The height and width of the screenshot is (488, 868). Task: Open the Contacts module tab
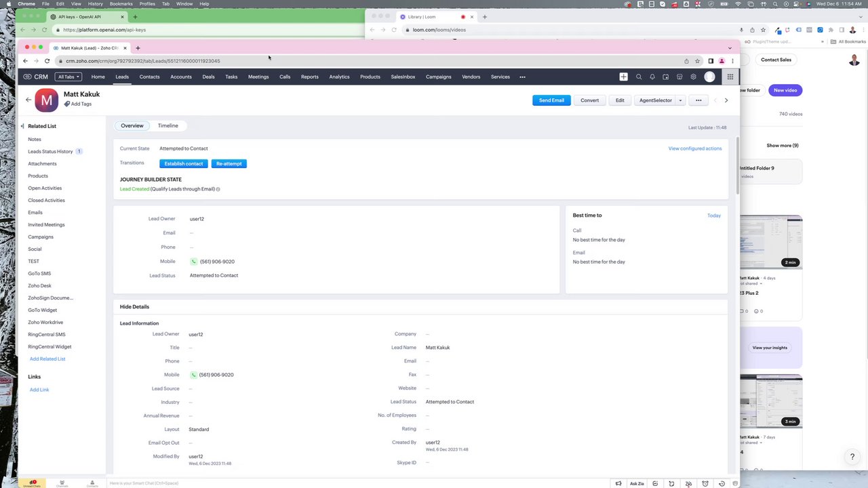coord(149,77)
